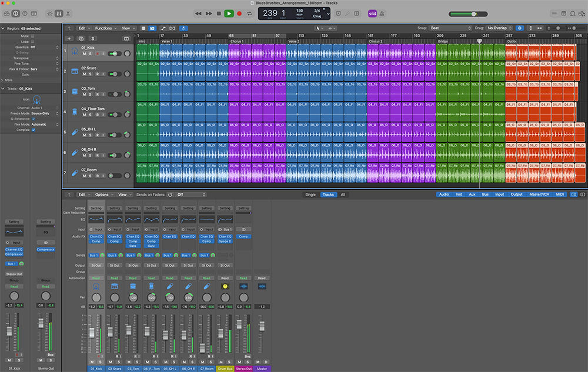Viewport: 588px width, 372px height.
Task: Click the add track plus button
Action: 71,38
